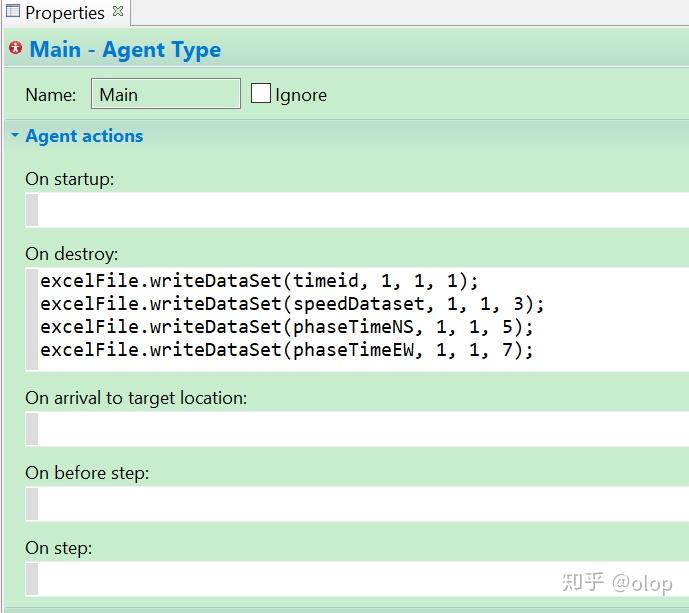This screenshot has width=689, height=613.
Task: Click the On arrival to target location field
Action: click(360, 428)
